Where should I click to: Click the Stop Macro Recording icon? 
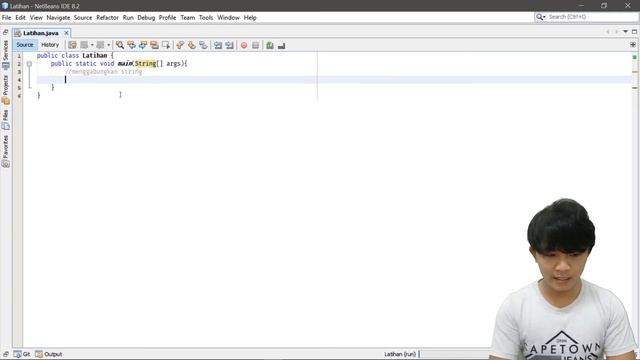255,45
